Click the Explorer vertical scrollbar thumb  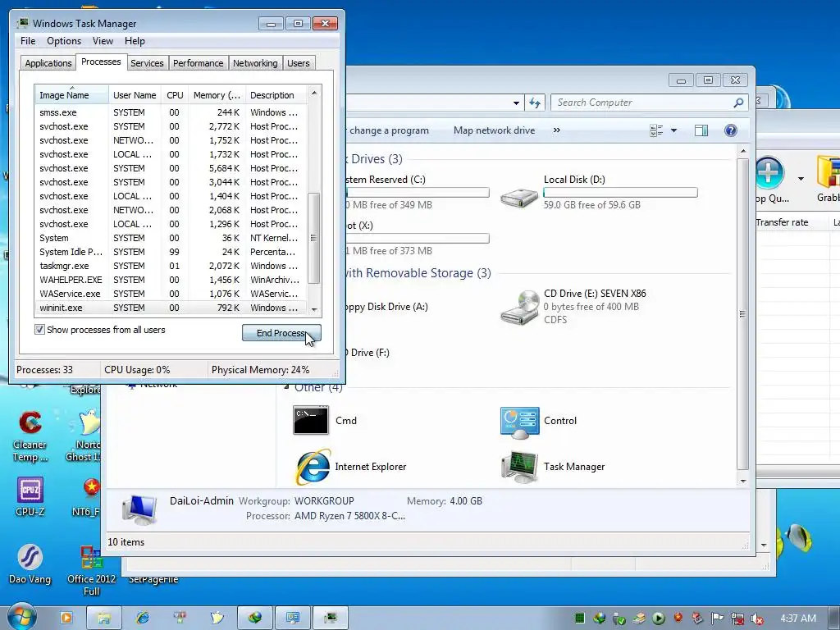[x=742, y=314]
